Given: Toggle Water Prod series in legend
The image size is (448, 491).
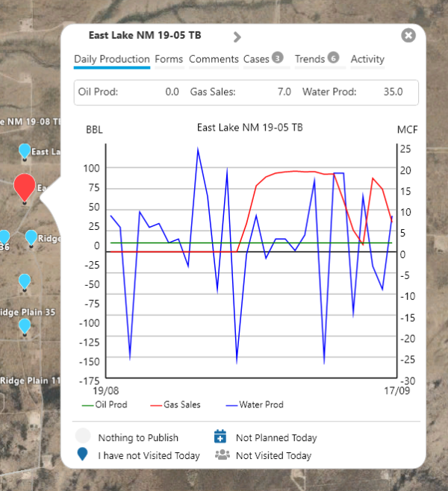Looking at the screenshot, I should (255, 404).
